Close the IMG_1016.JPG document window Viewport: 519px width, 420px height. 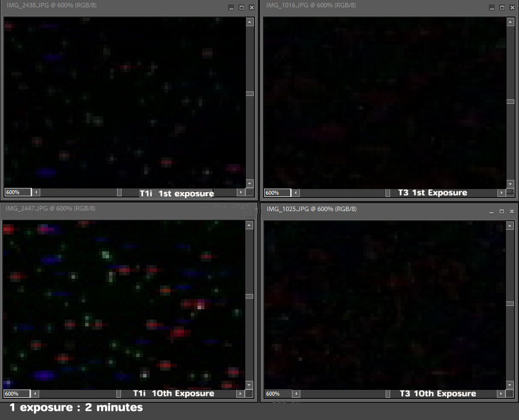[x=512, y=7]
